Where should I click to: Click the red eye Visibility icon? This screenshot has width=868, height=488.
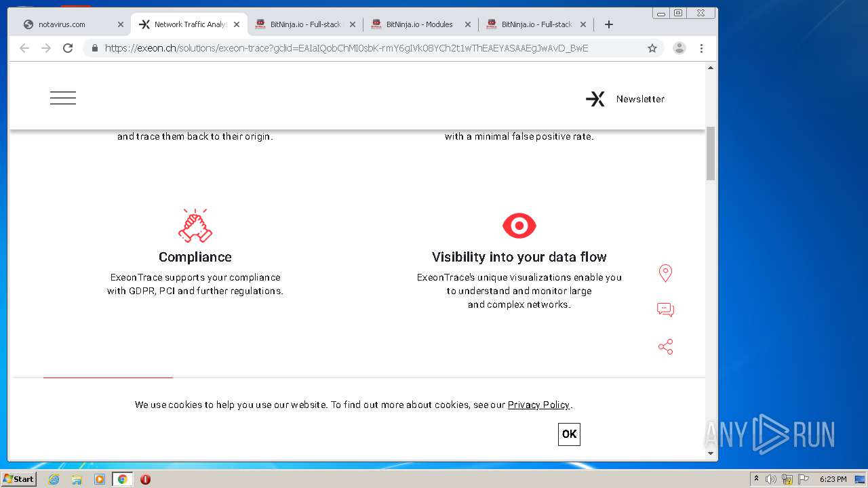tap(519, 226)
